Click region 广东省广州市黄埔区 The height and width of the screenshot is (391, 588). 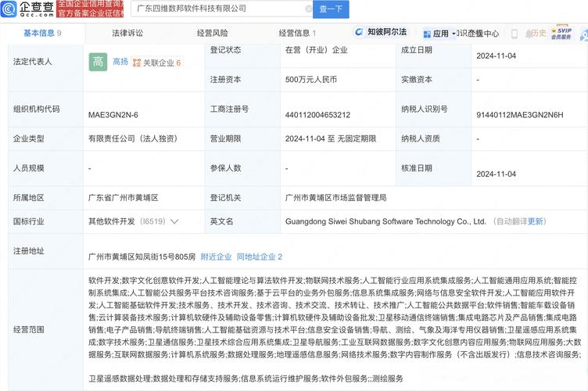pos(123,198)
